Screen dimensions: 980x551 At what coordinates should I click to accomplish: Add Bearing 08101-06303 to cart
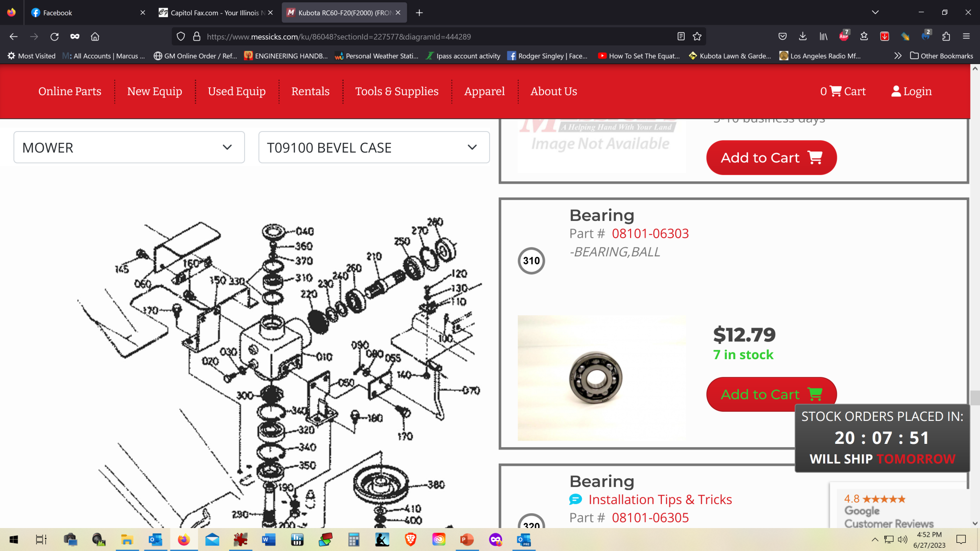click(x=771, y=394)
